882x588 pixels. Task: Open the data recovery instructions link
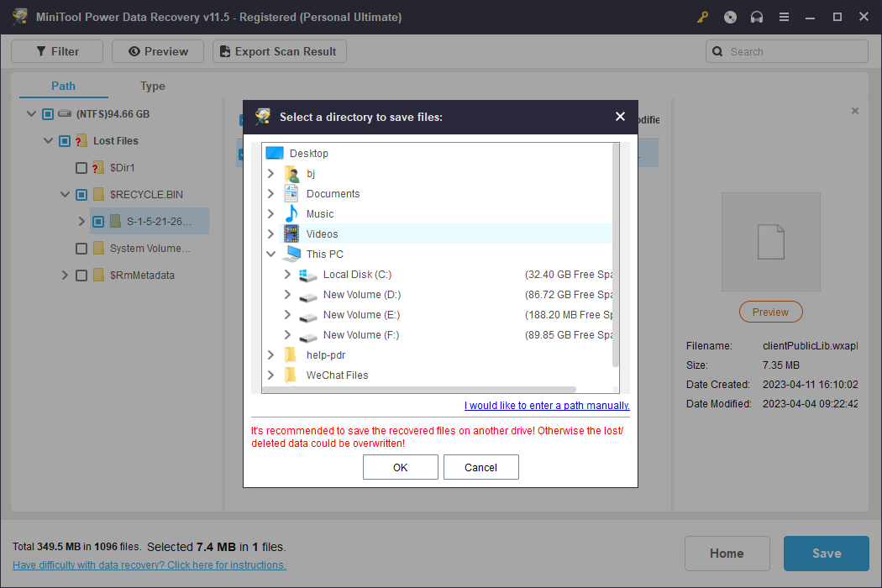149,565
